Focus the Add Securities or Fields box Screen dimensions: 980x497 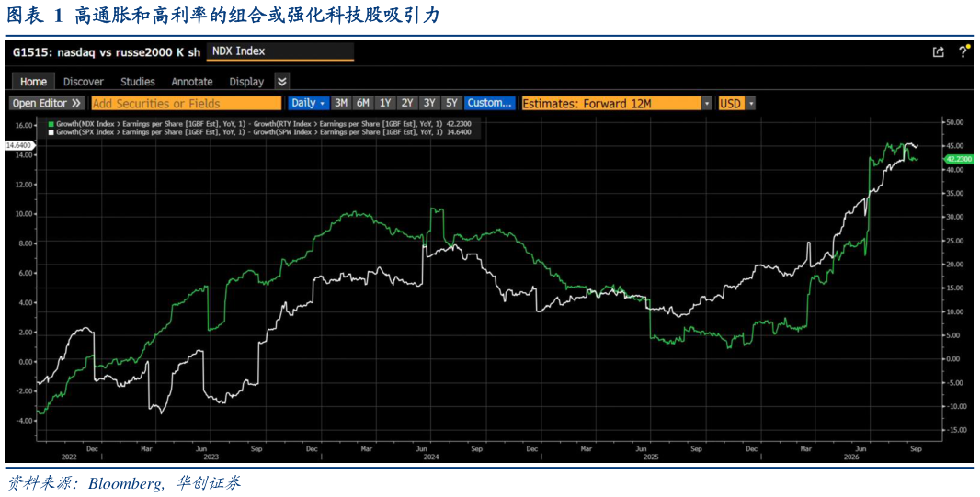[x=186, y=103]
